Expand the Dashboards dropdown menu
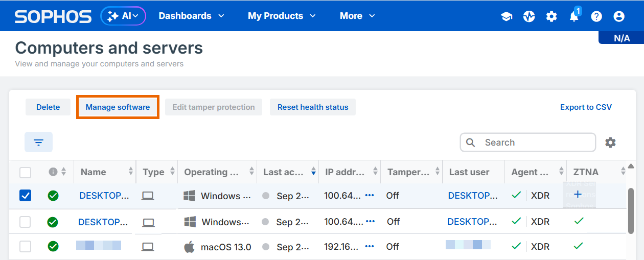 pyautogui.click(x=191, y=16)
